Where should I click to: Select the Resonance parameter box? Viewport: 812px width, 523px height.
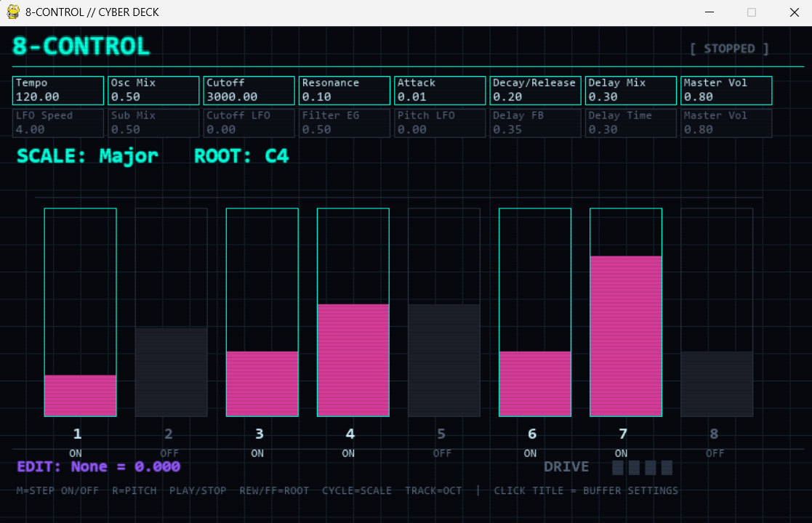click(x=345, y=91)
